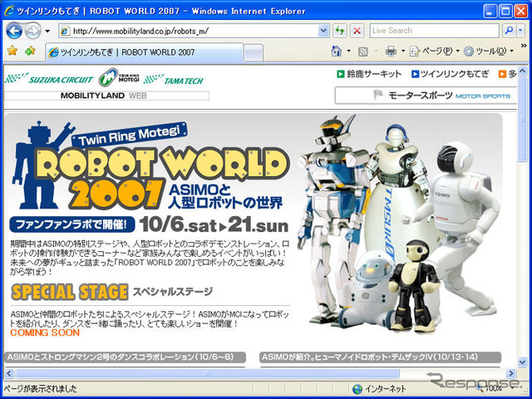This screenshot has height=399, width=532.
Task: Expand the Print options dropdown arrow
Action: (x=403, y=52)
